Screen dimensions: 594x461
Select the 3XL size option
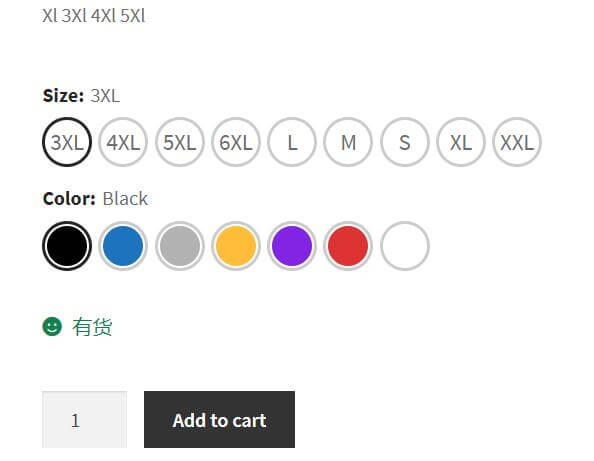point(67,142)
